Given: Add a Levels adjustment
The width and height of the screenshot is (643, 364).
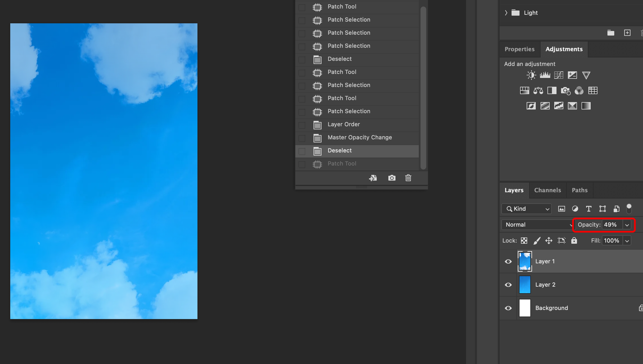Looking at the screenshot, I should pyautogui.click(x=545, y=75).
